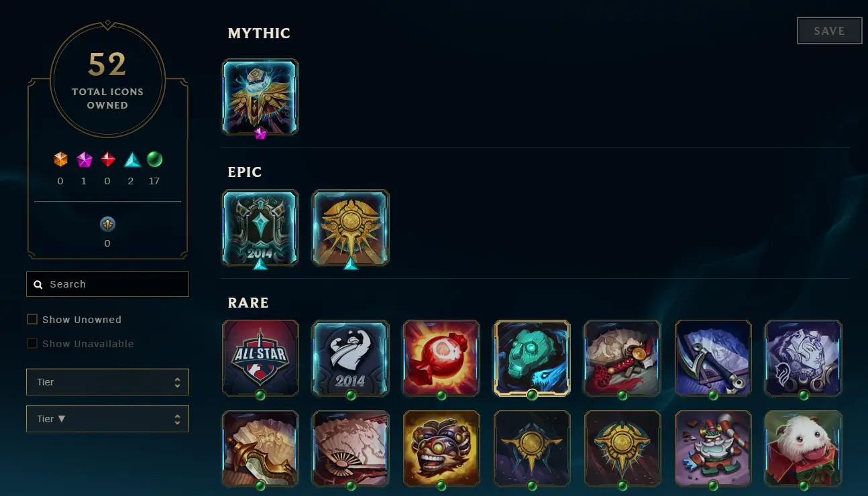Choose the Epic 2014 crystal banner icon
This screenshot has width=868, height=496.
260,228
